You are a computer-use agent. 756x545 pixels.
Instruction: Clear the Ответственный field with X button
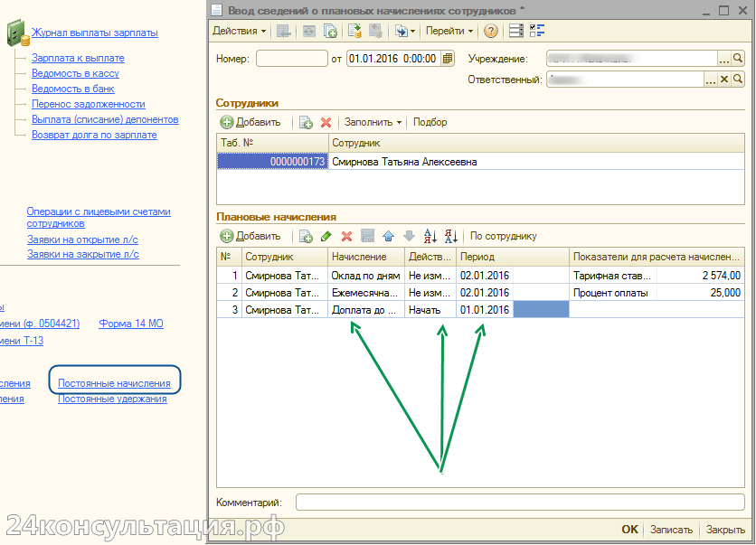723,80
